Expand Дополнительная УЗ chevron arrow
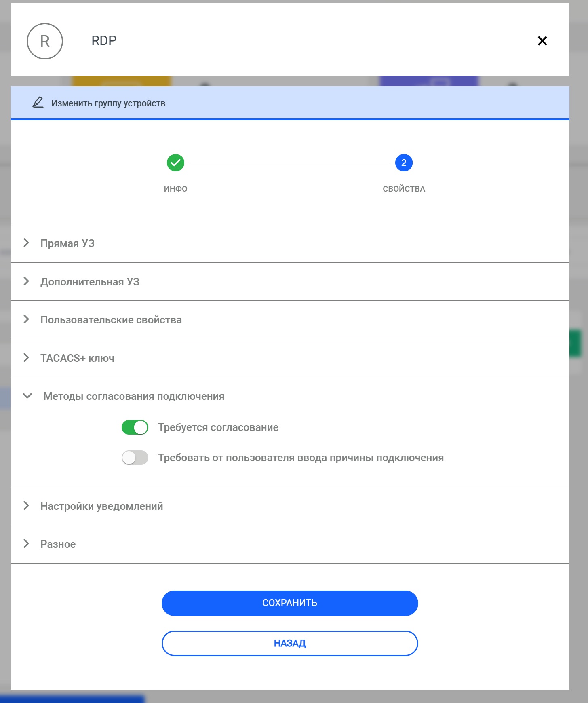This screenshot has height=703, width=588. pos(26,281)
